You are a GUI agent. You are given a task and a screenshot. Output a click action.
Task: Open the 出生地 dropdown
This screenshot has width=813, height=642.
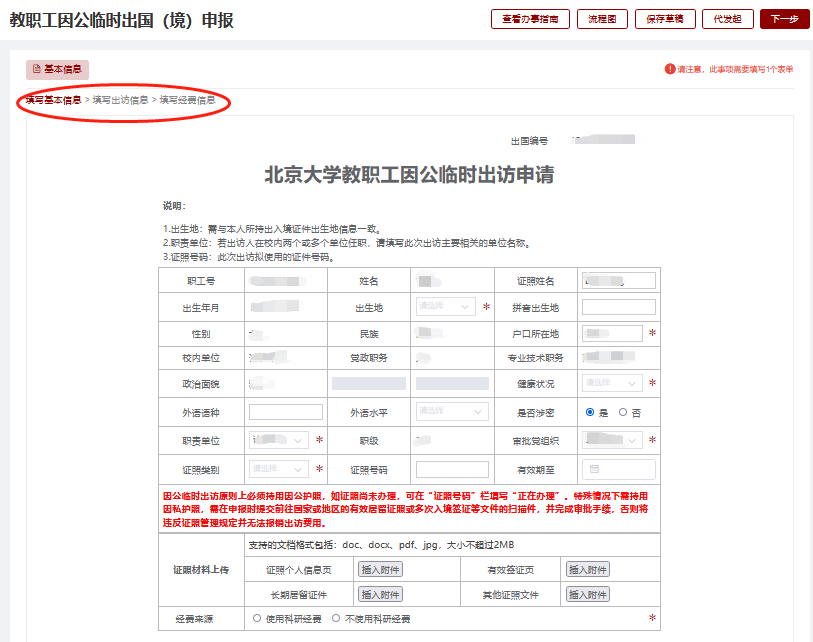(x=445, y=307)
